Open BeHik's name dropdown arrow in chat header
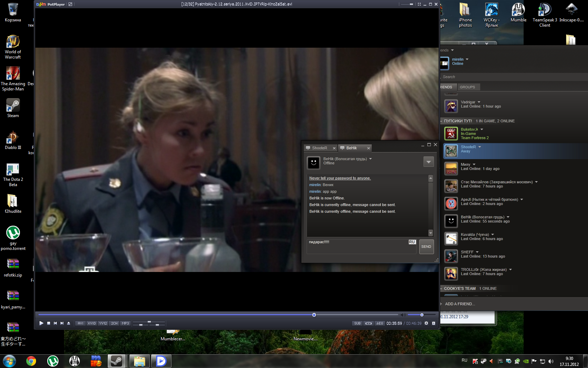Viewport: 588px width, 368px height. (370, 159)
